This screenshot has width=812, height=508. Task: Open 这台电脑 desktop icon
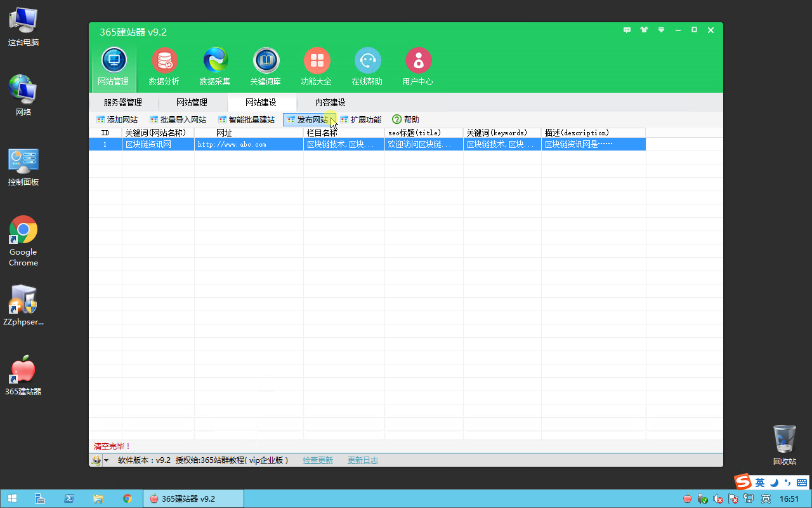point(23,27)
